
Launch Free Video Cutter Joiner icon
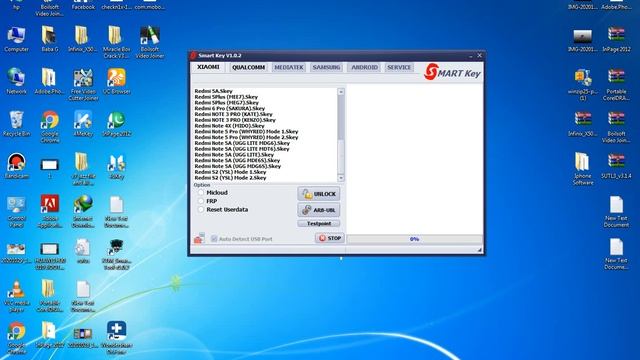(x=83, y=78)
